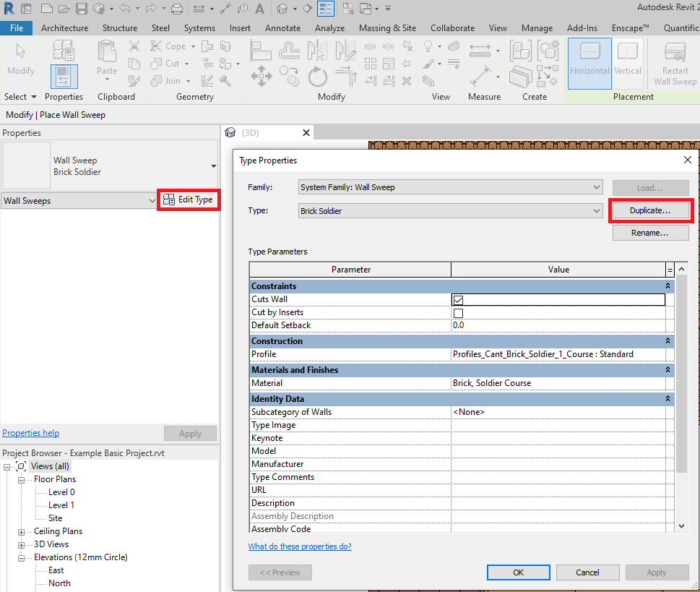This screenshot has height=592, width=700.
Task: Click the Print icon in quick access toolbar
Action: click(x=177, y=9)
